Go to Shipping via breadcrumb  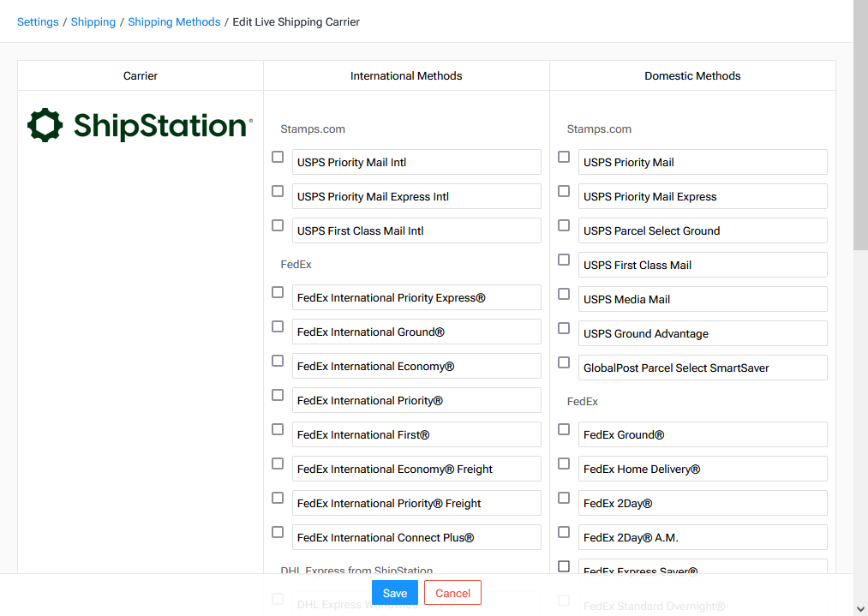click(93, 21)
